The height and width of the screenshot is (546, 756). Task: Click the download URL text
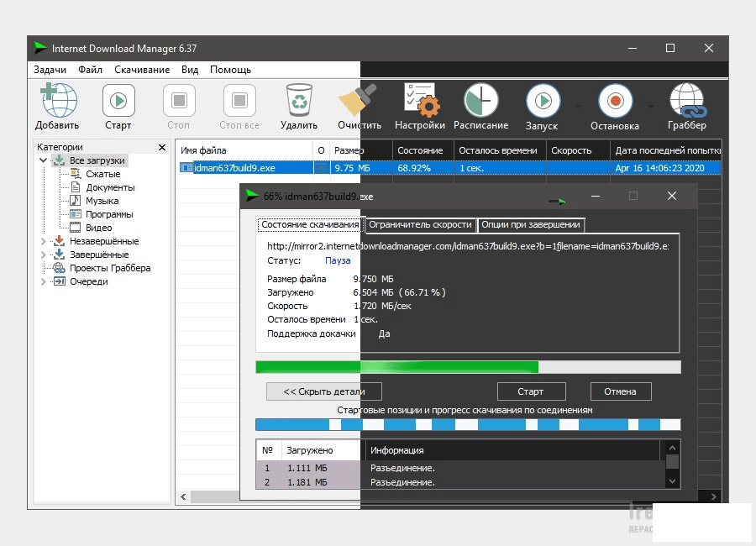468,246
